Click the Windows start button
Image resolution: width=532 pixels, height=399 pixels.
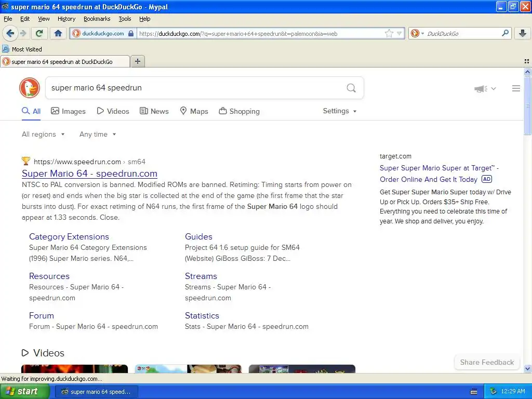click(25, 392)
